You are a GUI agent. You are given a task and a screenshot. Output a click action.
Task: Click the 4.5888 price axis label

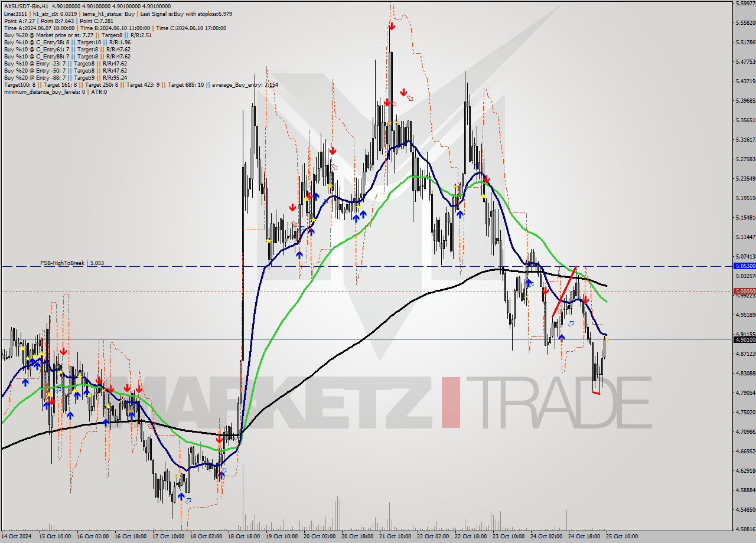pos(745,490)
